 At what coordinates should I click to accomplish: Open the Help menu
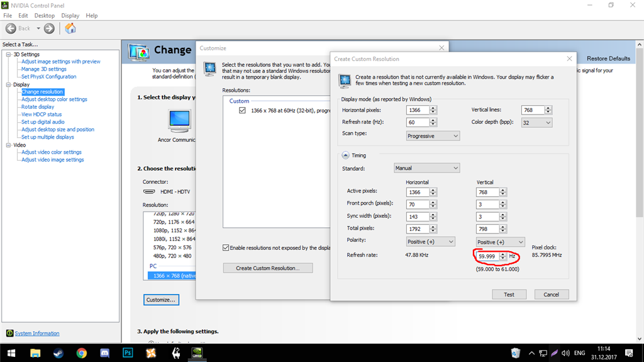[x=92, y=15]
